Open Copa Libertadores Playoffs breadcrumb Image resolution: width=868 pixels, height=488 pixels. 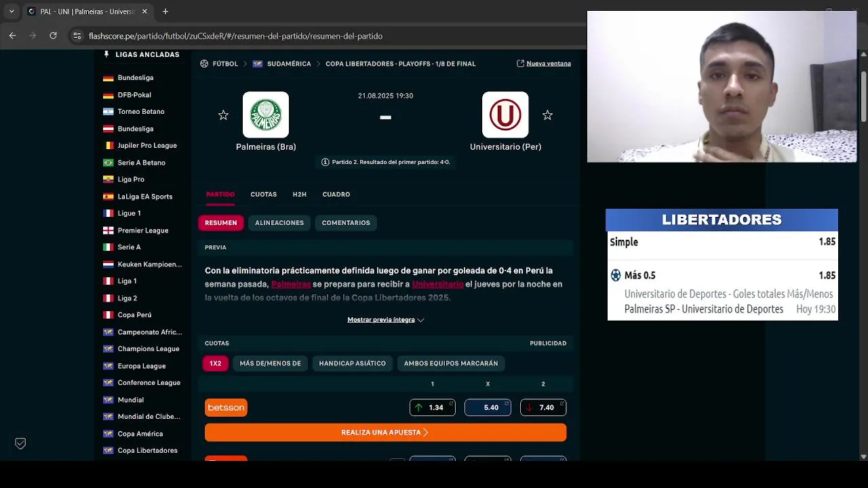coord(400,64)
